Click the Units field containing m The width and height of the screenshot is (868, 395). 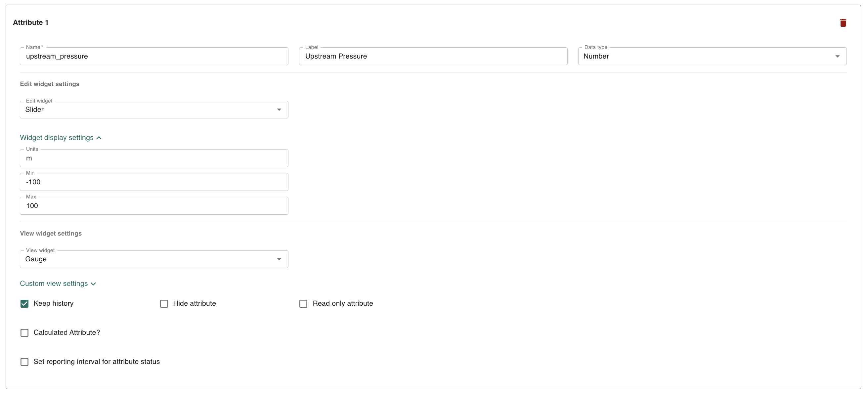(153, 158)
